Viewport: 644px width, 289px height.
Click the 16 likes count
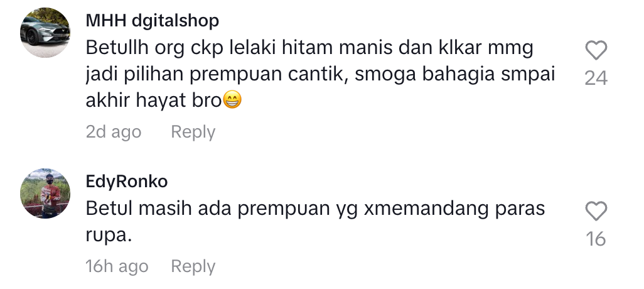pos(596,239)
